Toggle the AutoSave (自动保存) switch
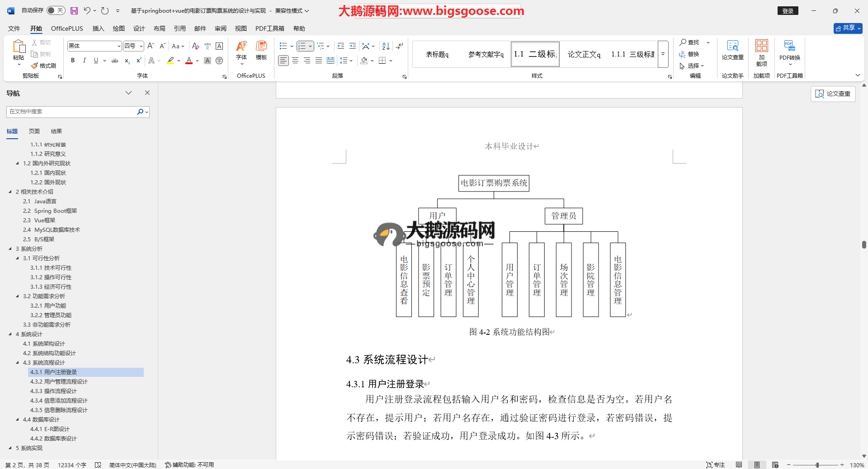Image resolution: width=868 pixels, height=469 pixels. point(56,10)
